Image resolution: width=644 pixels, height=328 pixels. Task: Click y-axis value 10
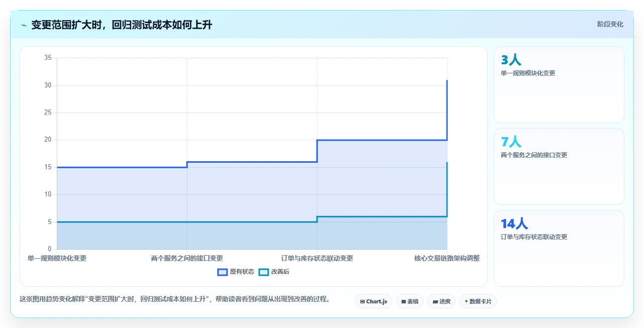click(48, 194)
